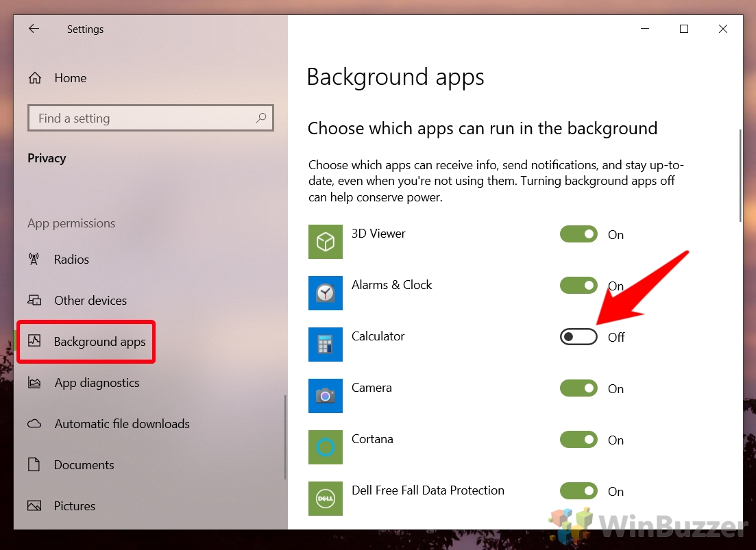Turn off 3D Viewer background toggle
The image size is (756, 550).
click(578, 234)
